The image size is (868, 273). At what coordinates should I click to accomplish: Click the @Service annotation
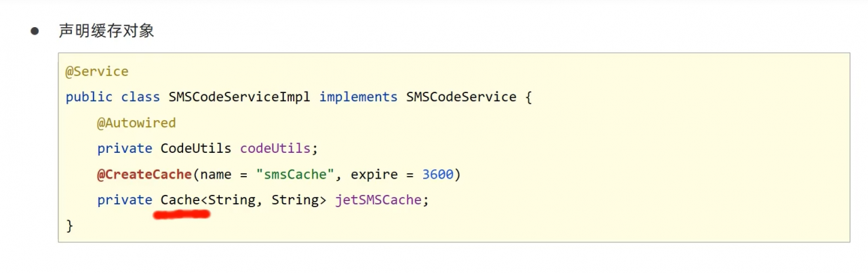[96, 71]
